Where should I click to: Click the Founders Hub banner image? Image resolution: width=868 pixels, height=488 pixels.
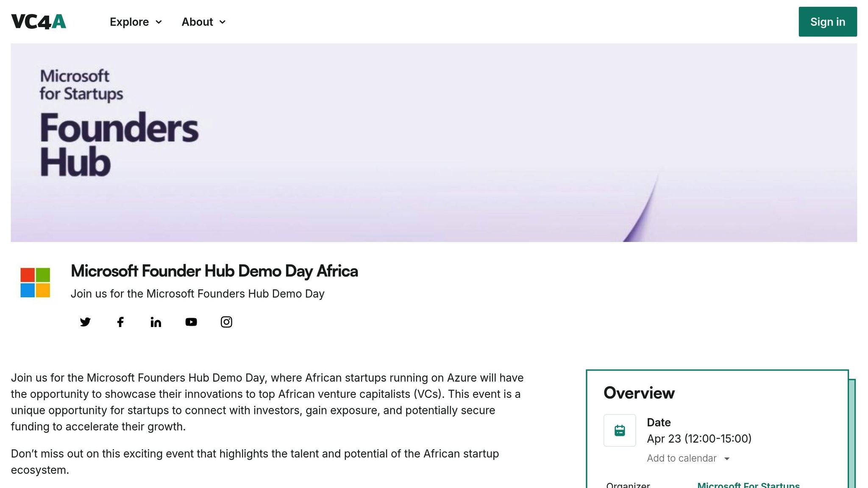pyautogui.click(x=434, y=143)
